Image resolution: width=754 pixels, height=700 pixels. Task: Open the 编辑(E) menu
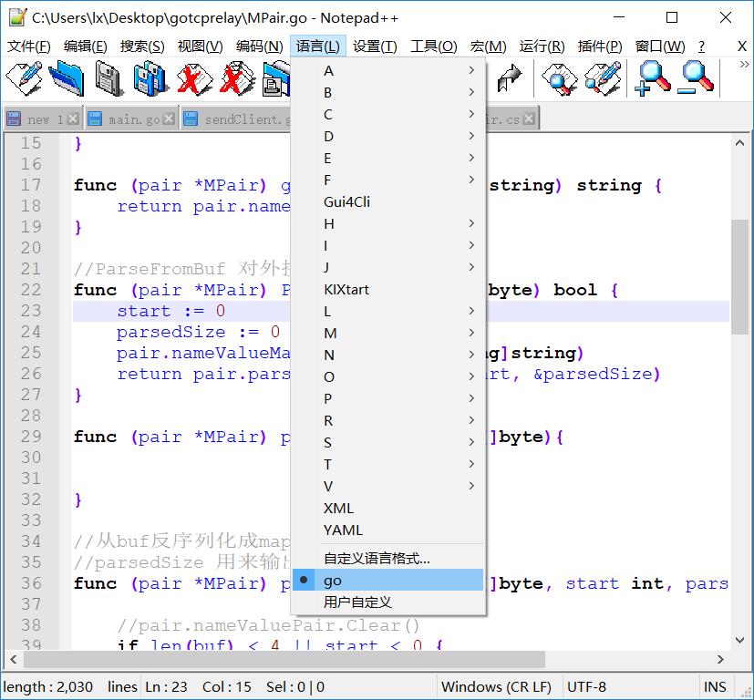point(85,46)
